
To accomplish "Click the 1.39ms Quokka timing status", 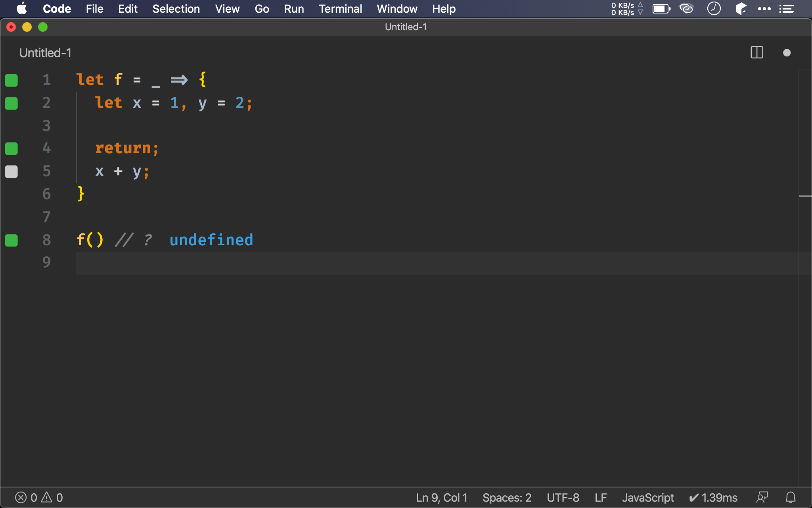I will click(x=713, y=497).
